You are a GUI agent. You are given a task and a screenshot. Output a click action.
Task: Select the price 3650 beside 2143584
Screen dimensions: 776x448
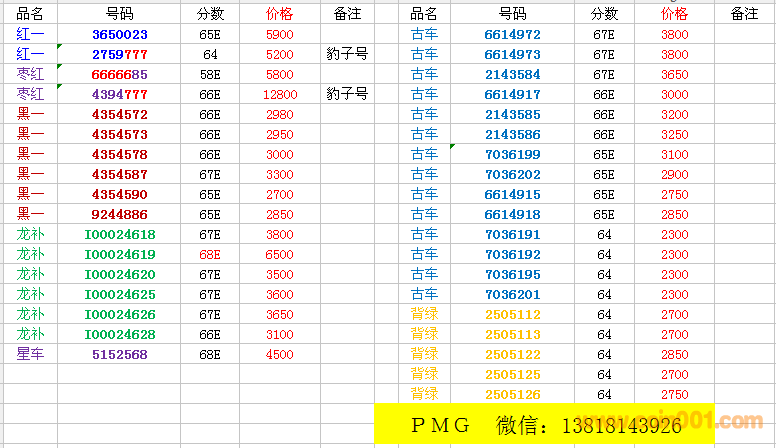(x=674, y=74)
